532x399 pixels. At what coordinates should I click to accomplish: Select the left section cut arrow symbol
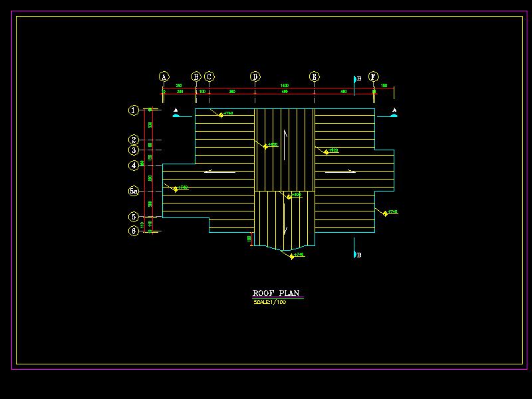(176, 114)
